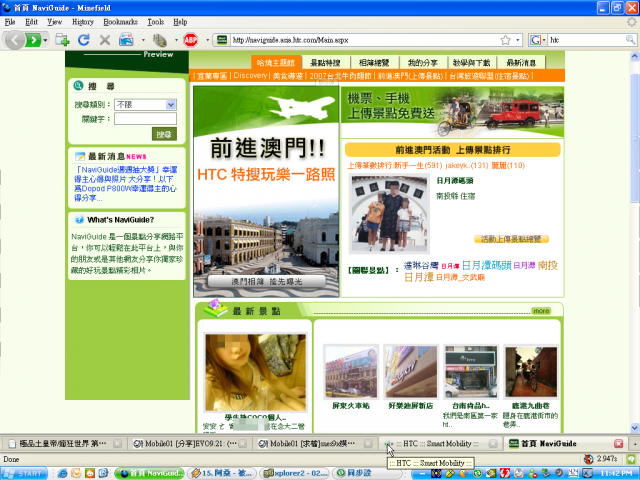Open a new tab with the plus icon
Screen dimensions: 640x480
62,40
